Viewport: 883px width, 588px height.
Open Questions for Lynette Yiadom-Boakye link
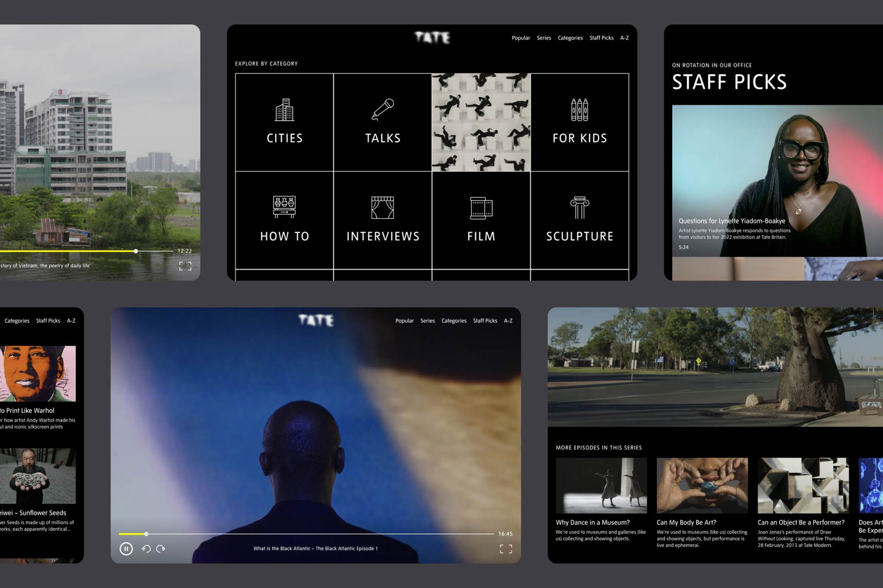click(732, 221)
